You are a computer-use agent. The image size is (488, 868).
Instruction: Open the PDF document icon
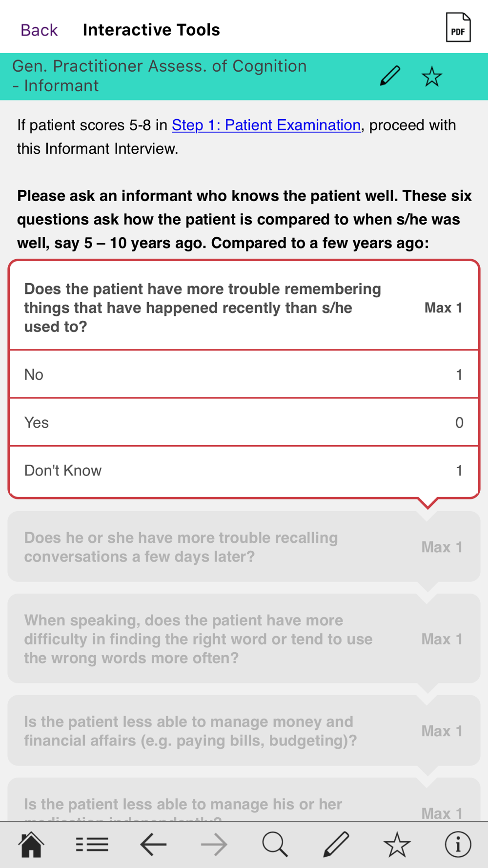pos(458,27)
